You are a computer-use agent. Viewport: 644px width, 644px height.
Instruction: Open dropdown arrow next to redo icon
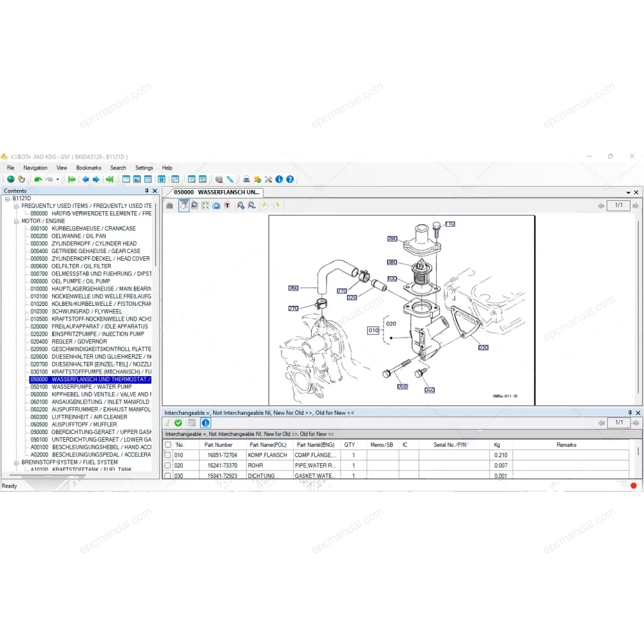pyautogui.click(x=57, y=179)
